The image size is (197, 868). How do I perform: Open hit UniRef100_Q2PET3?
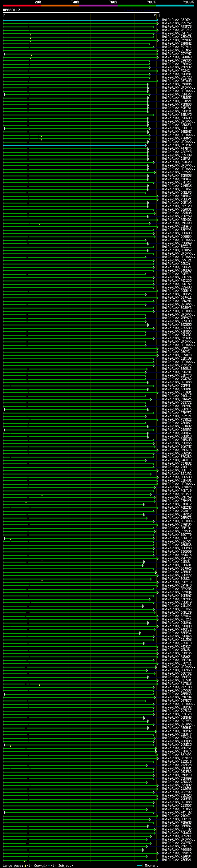pos(177,128)
